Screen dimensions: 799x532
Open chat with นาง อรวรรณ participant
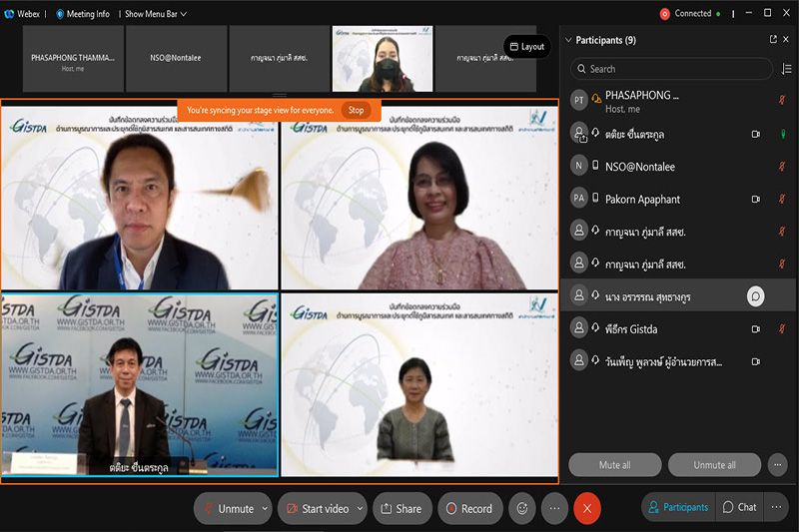tap(756, 296)
